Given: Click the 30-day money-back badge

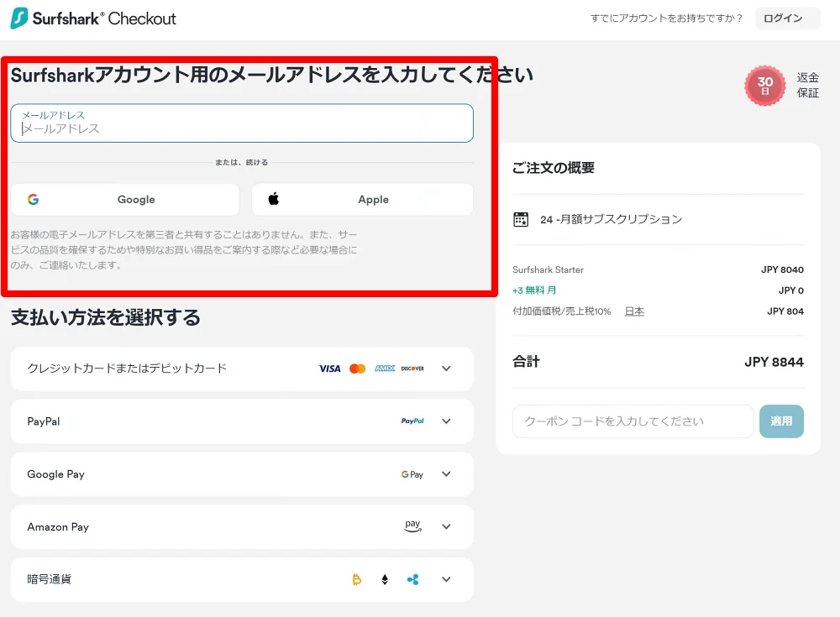Looking at the screenshot, I should click(x=765, y=86).
